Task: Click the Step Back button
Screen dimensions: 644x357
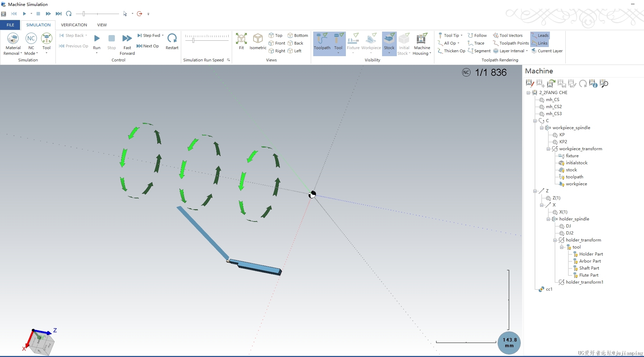Action: tap(72, 35)
